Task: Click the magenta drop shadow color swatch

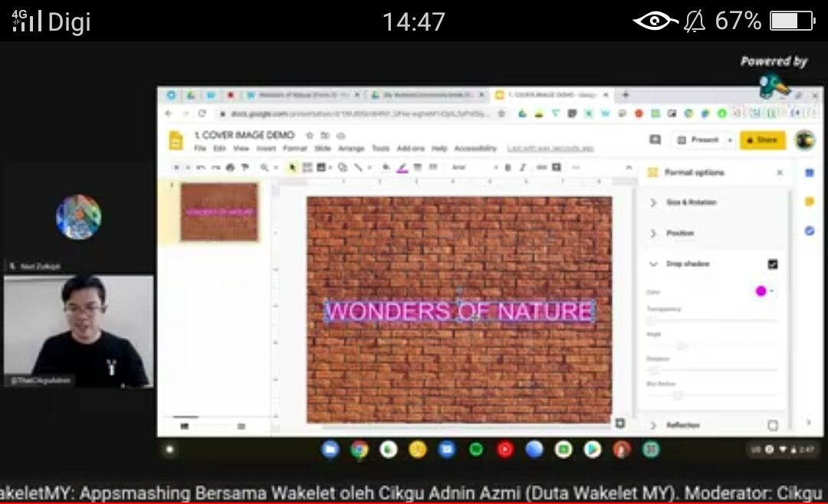Action: click(761, 291)
